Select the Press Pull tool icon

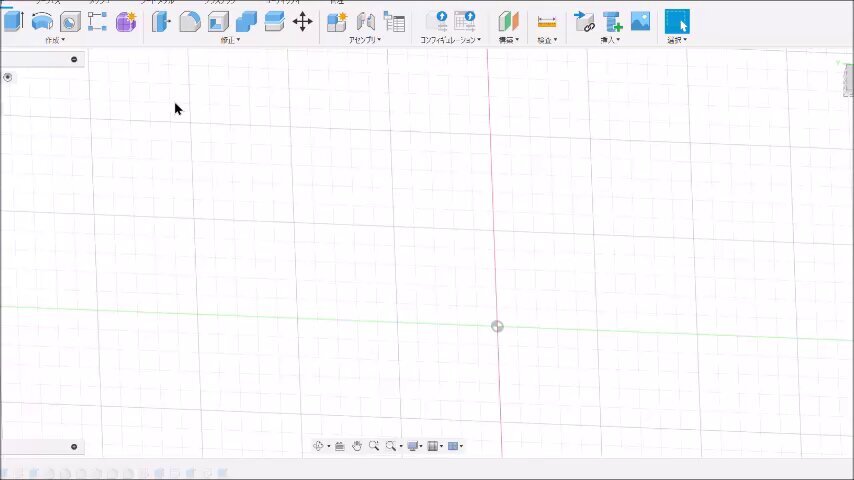point(161,22)
